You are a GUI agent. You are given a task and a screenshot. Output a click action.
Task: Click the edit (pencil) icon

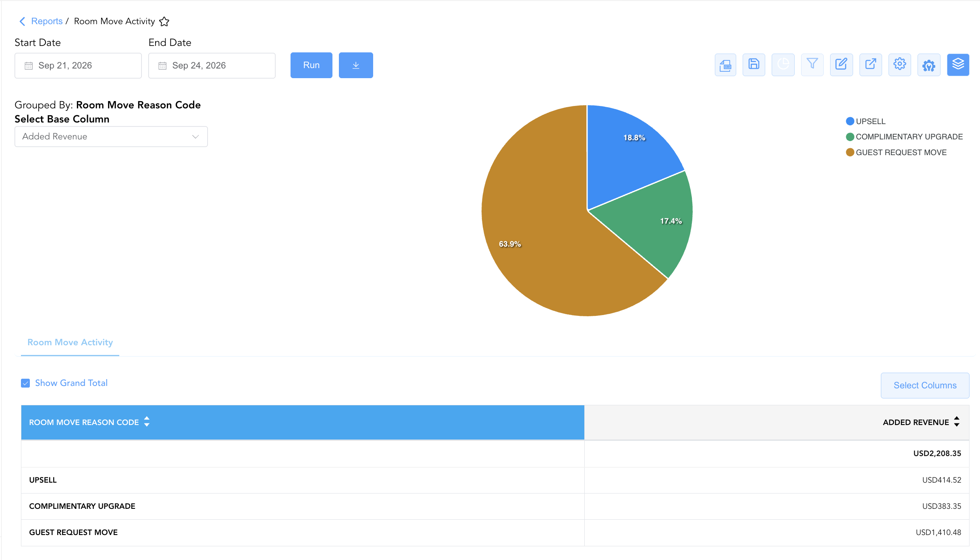841,65
